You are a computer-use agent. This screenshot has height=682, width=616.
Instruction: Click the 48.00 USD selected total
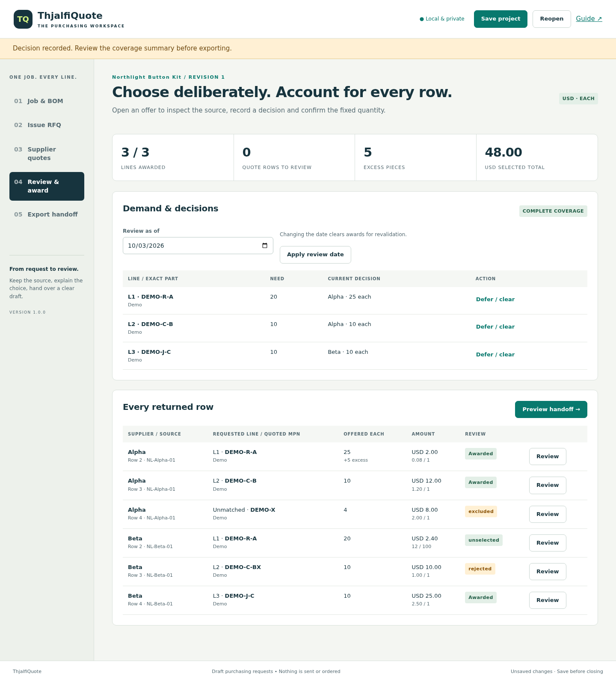(503, 152)
